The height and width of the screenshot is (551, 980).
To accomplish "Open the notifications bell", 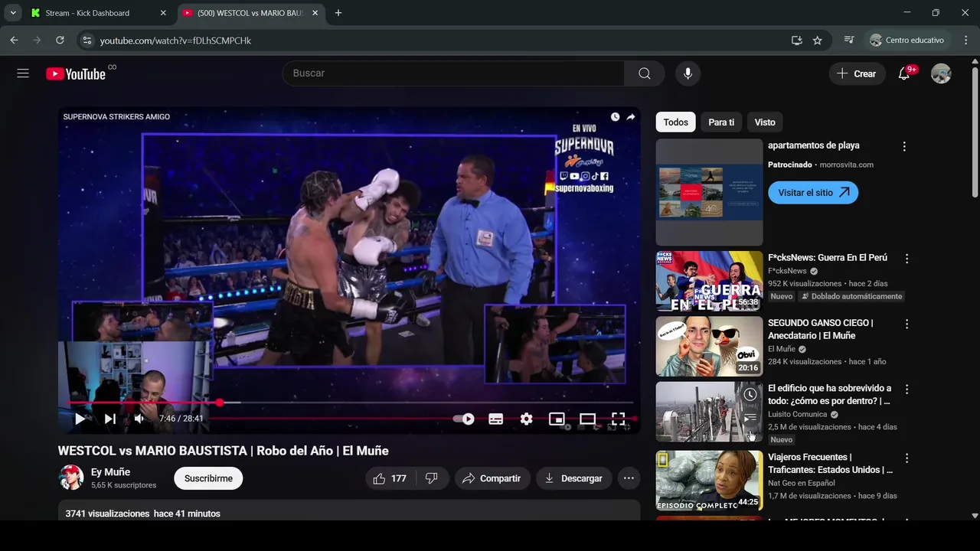I will 904,73.
